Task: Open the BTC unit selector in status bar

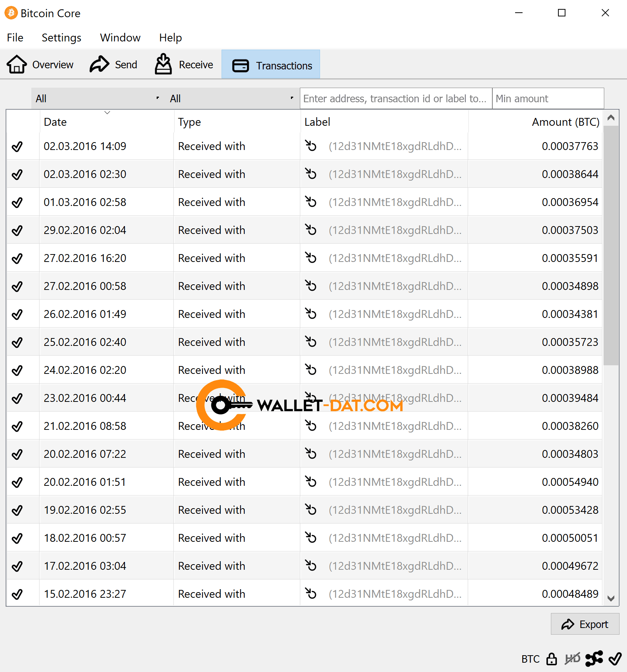Action: 530,659
